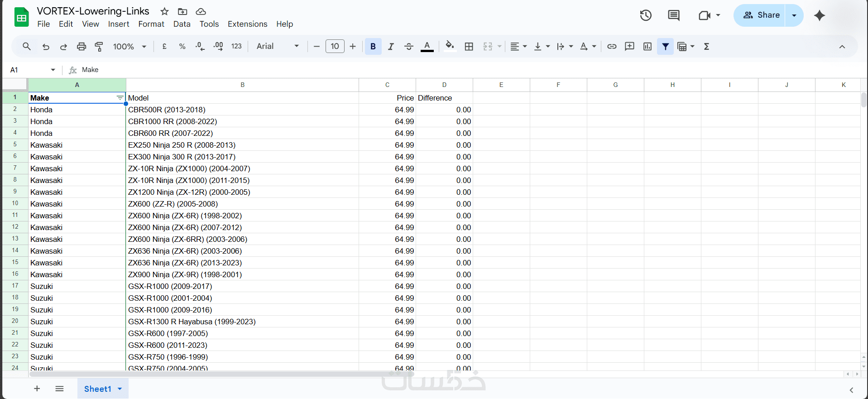
Task: Open the File menu
Action: [43, 24]
